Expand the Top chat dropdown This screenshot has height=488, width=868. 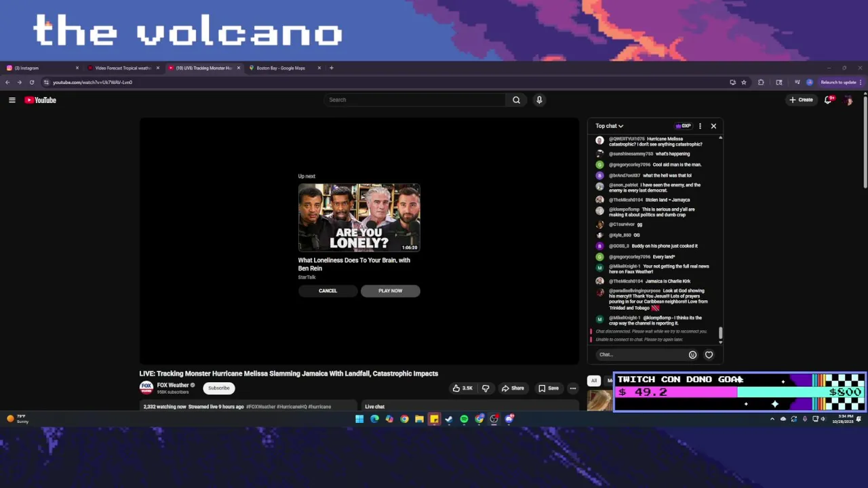(x=609, y=126)
